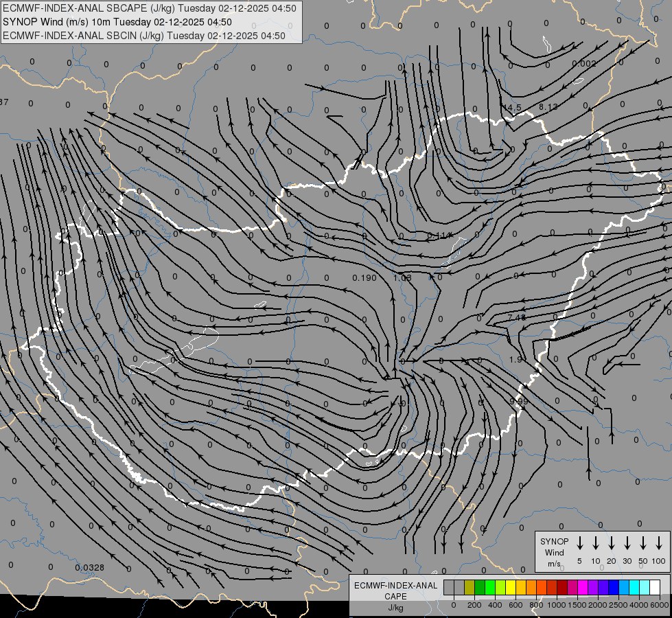This screenshot has width=672, height=618.
Task: Click the 1500 tick label on CAPE scale
Action: (577, 605)
